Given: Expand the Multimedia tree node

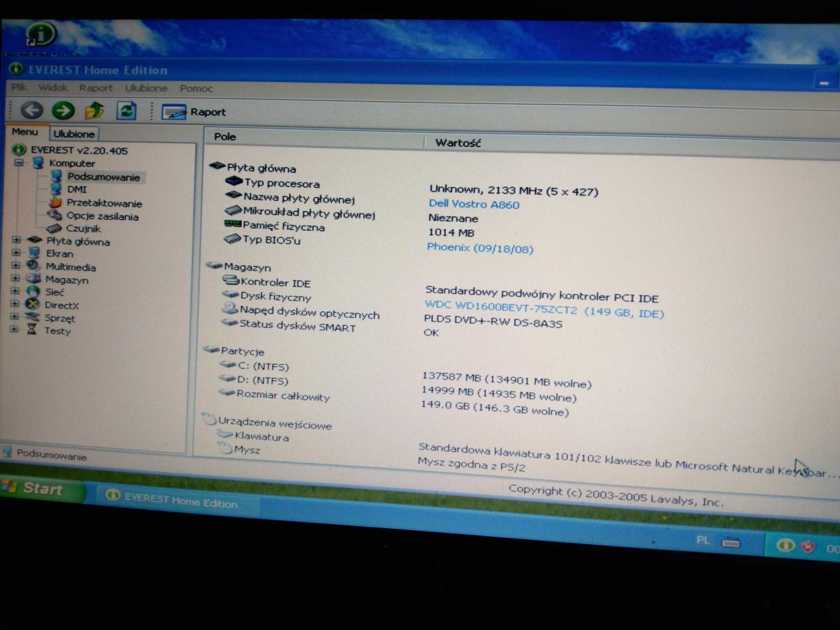Looking at the screenshot, I should click(16, 265).
